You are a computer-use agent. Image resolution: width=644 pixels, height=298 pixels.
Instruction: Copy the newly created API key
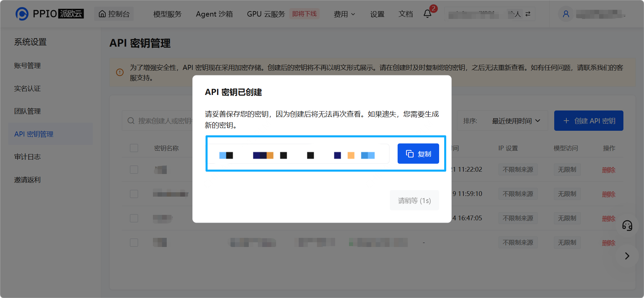coord(418,154)
